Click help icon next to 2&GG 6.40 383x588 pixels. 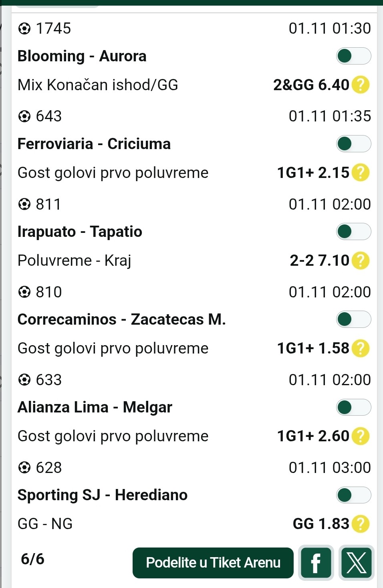360,85
